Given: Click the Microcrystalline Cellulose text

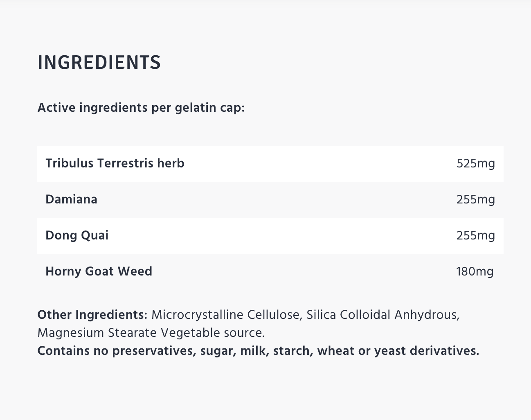Looking at the screenshot, I should pos(227,315).
